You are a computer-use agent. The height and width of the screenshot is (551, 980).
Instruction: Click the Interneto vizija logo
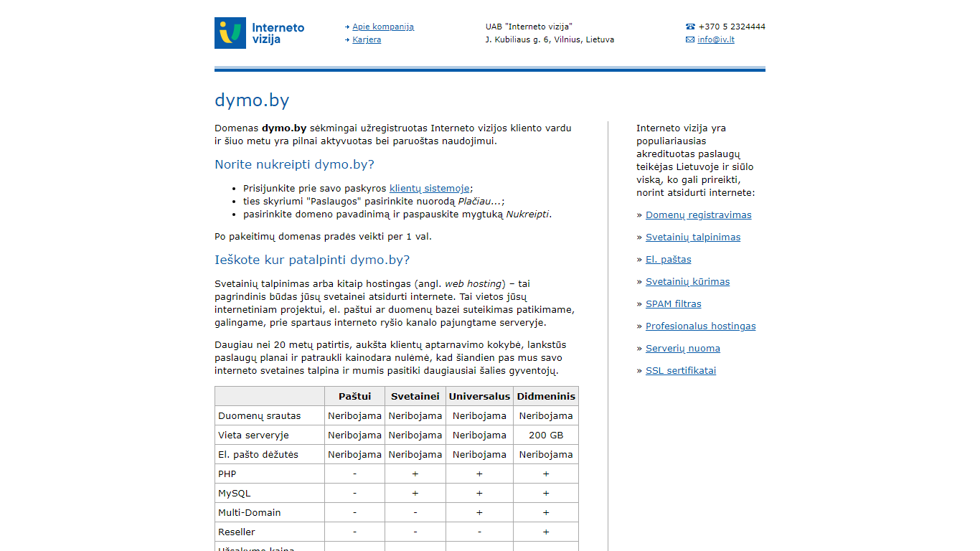[259, 33]
